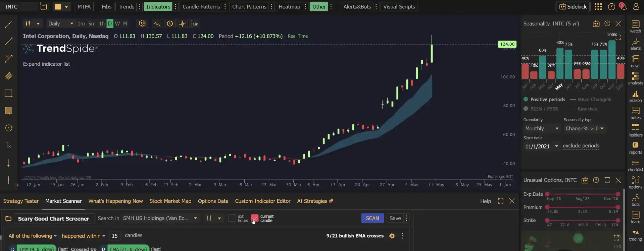This screenshot has height=251, width=644.
Task: Toggle Positive periods legend option
Action: [x=544, y=100]
